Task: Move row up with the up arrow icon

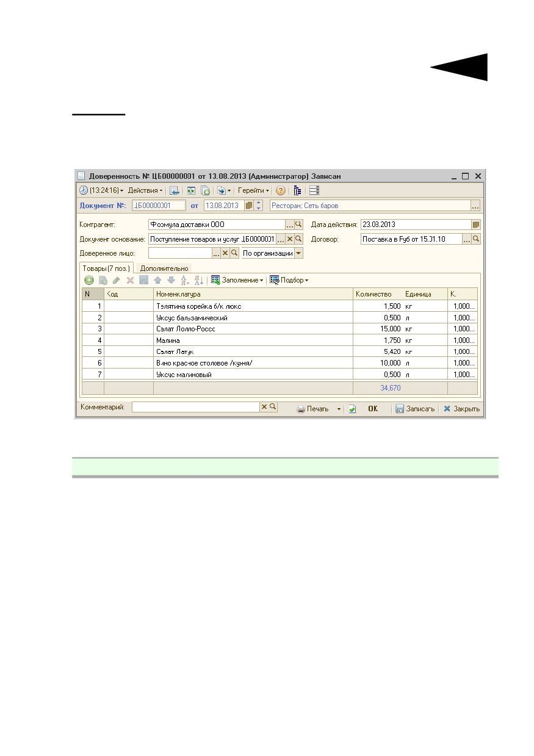Action: [157, 280]
